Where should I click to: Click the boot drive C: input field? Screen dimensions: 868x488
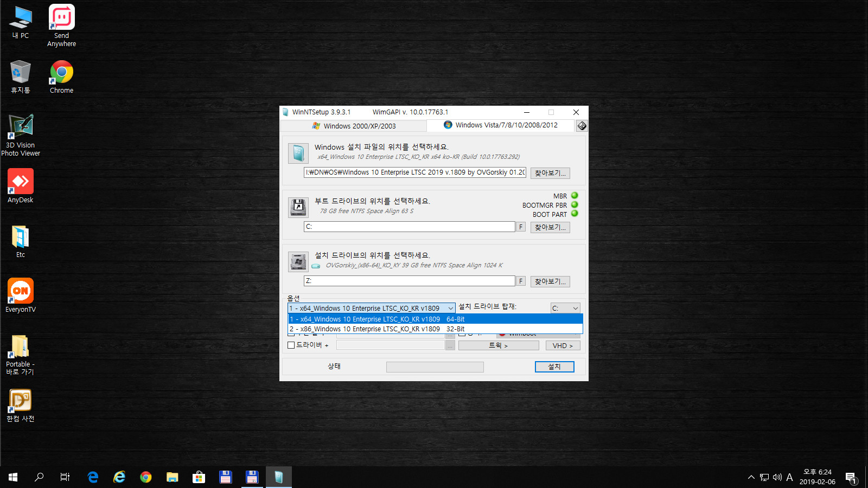[x=410, y=227]
